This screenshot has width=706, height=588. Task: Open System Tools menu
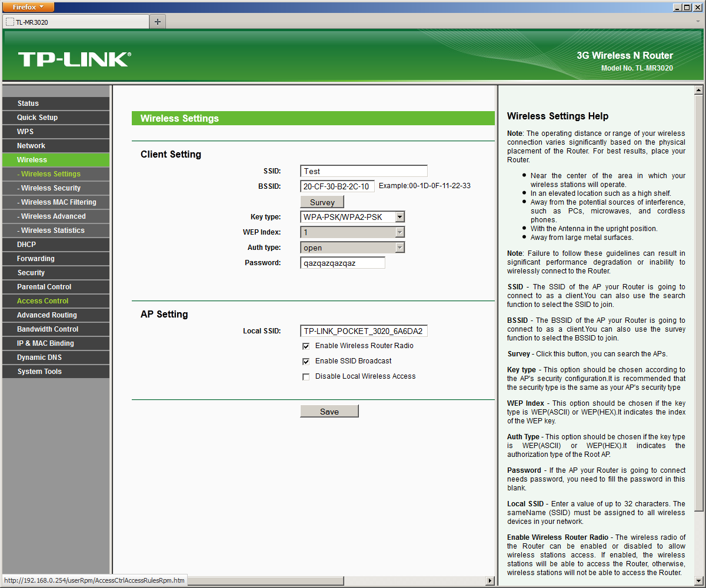point(56,372)
